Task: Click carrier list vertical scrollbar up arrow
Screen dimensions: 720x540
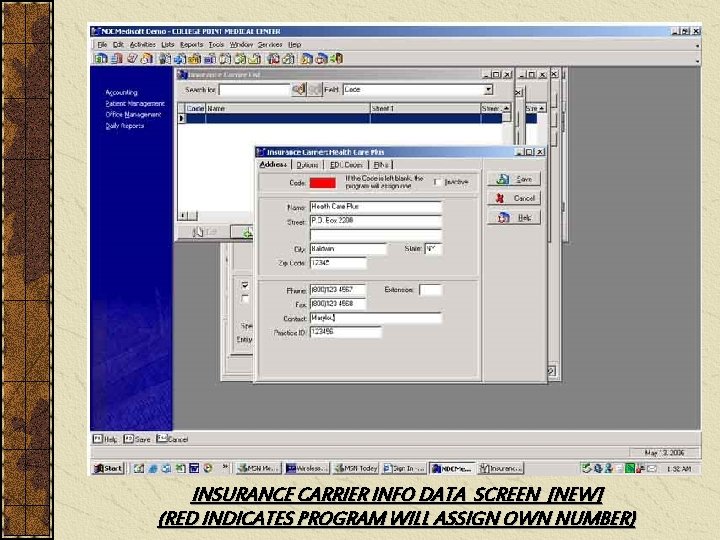Action: (506, 108)
